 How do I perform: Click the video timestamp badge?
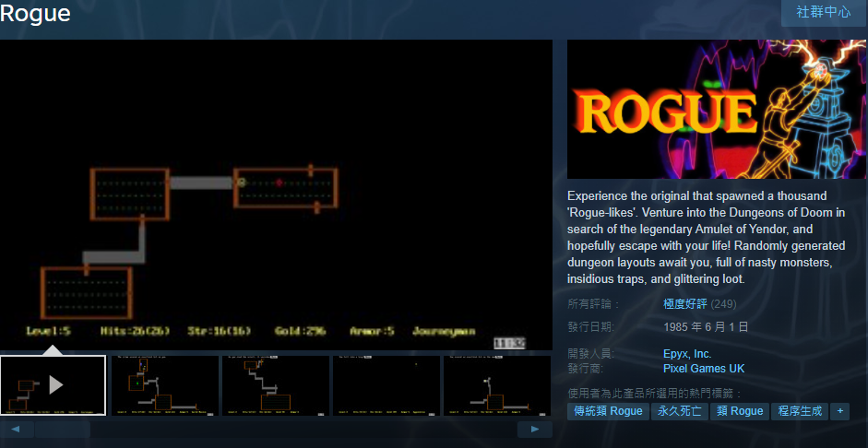509,344
